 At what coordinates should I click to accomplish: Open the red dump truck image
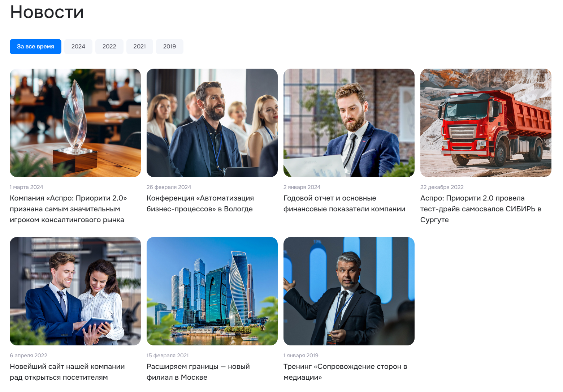click(486, 123)
